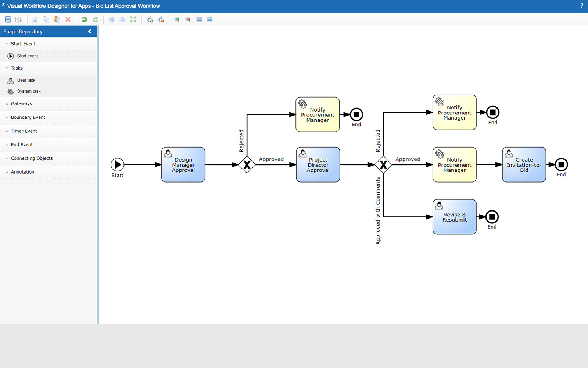This screenshot has height=368, width=588.
Task: Select the User task shape
Action: [26, 80]
